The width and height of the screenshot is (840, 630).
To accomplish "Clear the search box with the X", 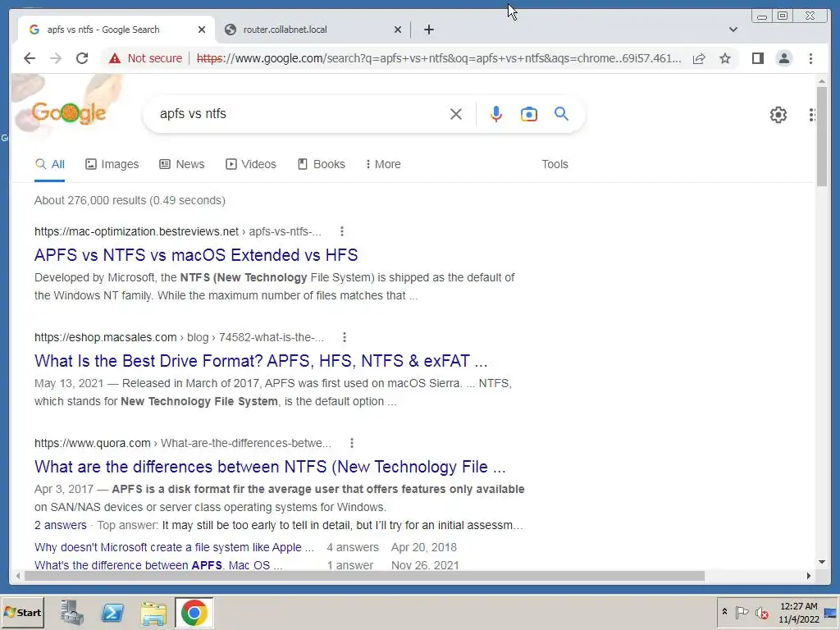I will (x=456, y=114).
